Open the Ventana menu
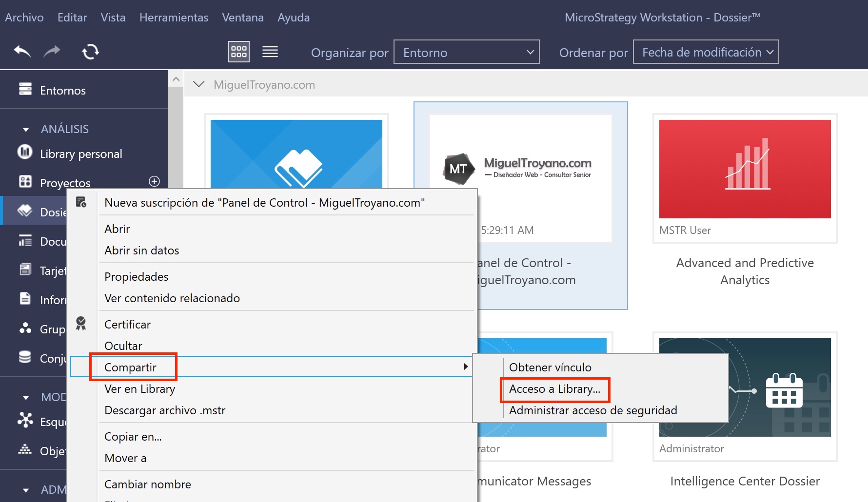Image resolution: width=868 pixels, height=502 pixels. click(243, 18)
